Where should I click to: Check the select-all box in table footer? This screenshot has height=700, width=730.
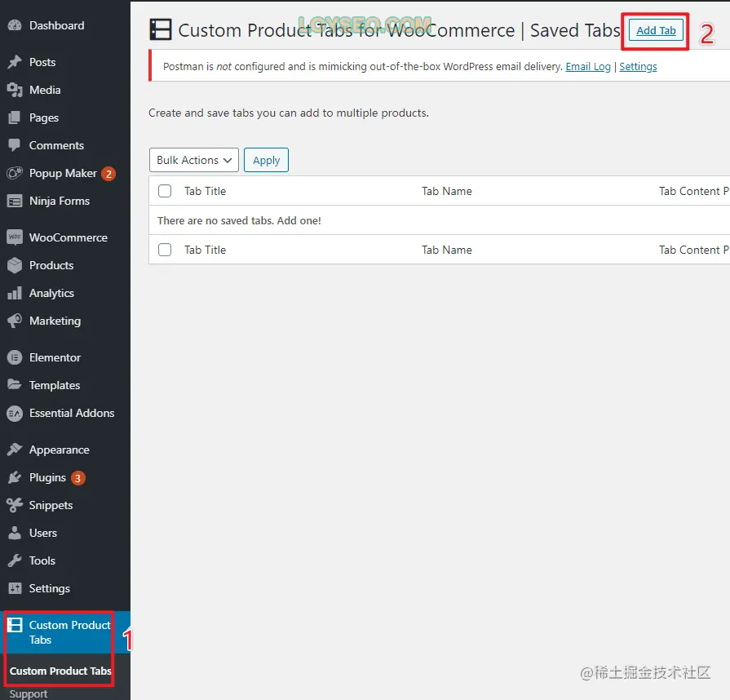coord(165,250)
